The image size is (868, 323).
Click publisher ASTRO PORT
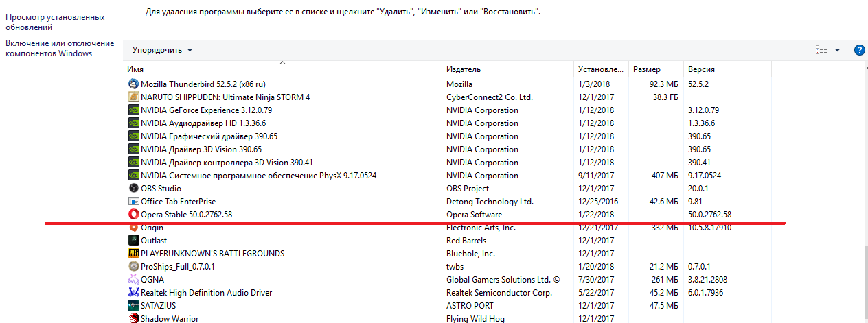pos(470,305)
